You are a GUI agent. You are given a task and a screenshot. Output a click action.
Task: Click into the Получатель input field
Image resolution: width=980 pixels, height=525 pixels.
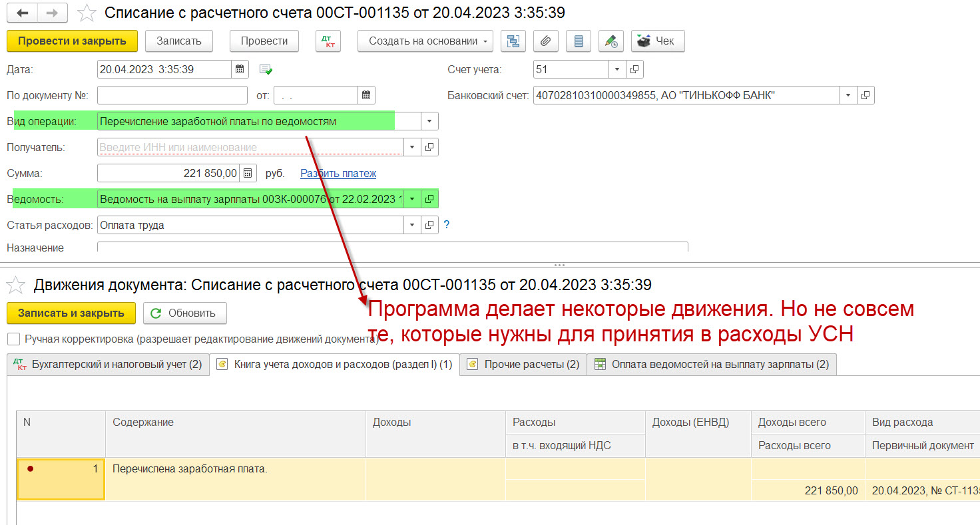pyautogui.click(x=250, y=147)
